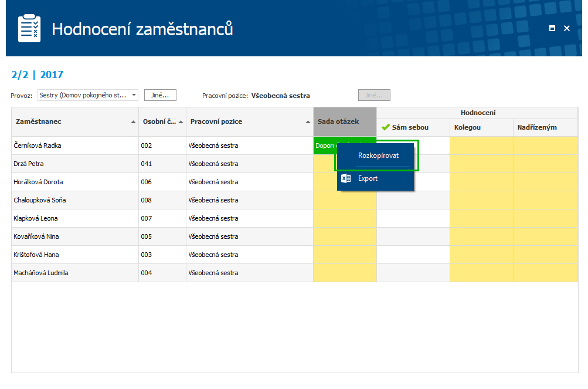Close the Hodnocení zaměstnanců window
588x389 pixels.
(x=567, y=28)
